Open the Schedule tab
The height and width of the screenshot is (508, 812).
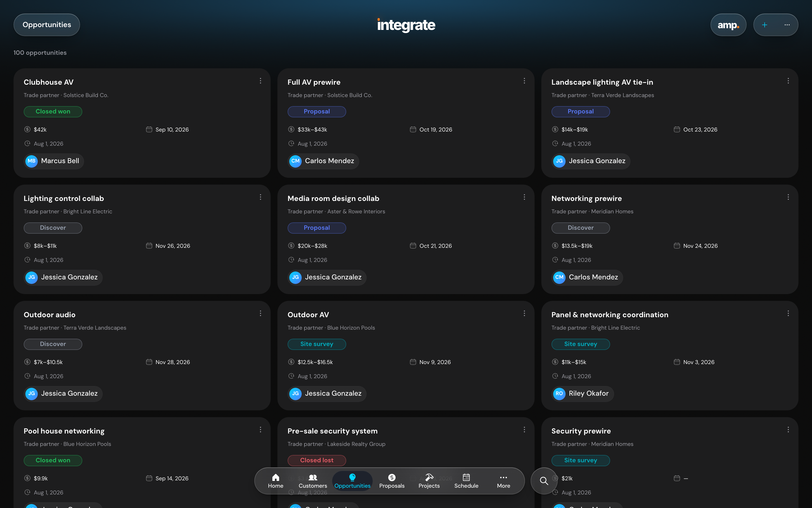pos(466,481)
